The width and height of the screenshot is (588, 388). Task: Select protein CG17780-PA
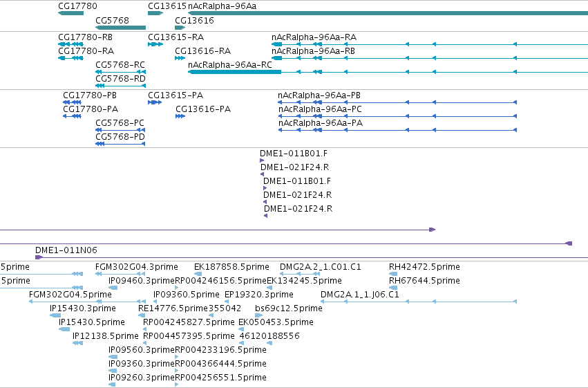[x=91, y=109]
